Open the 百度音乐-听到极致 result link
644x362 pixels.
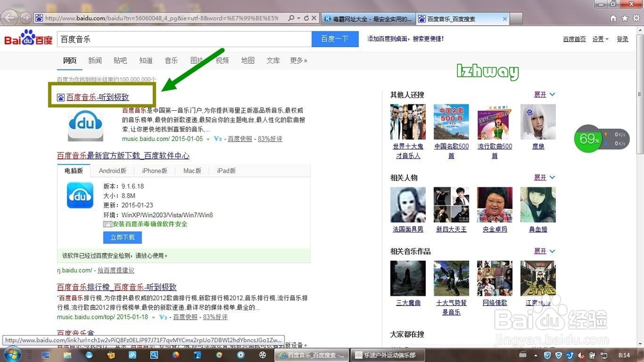tap(97, 97)
